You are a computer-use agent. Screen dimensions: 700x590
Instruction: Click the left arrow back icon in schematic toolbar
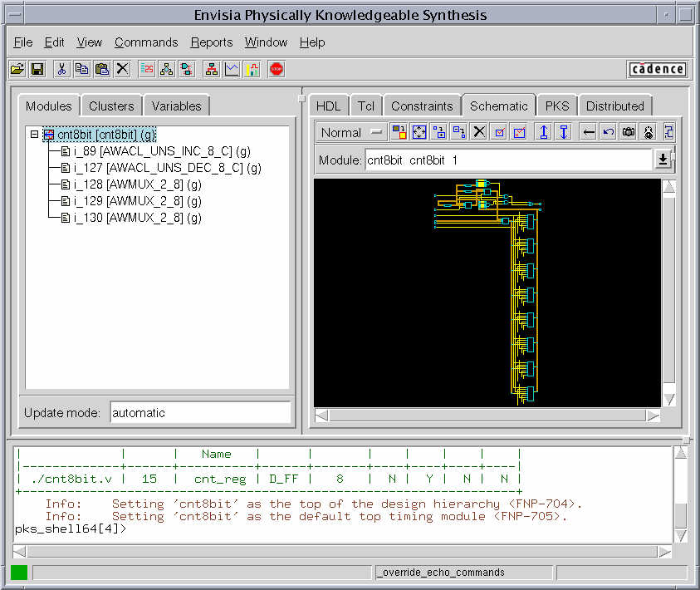coord(588,132)
